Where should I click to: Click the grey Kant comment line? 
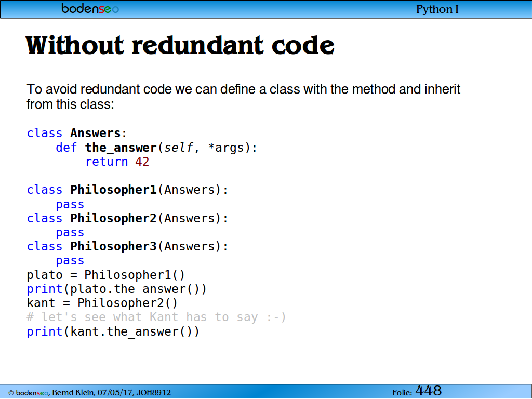click(156, 317)
